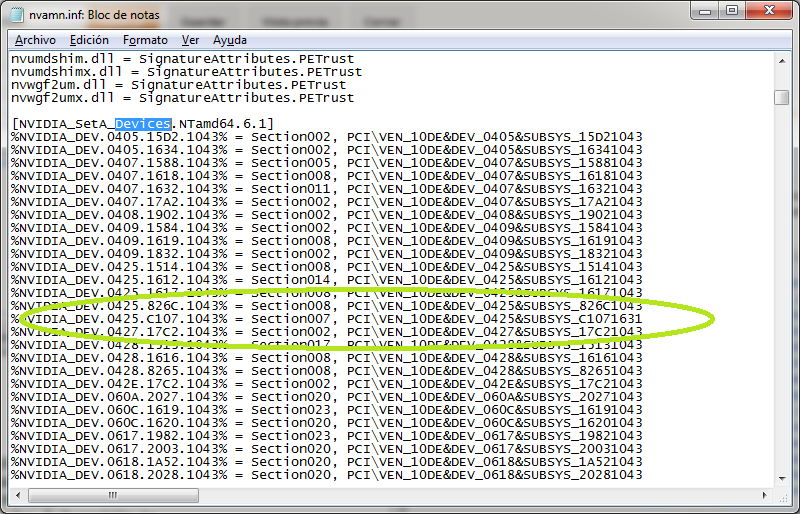Open the Ayuda menu
Screen dimensions: 800x514
click(230, 40)
